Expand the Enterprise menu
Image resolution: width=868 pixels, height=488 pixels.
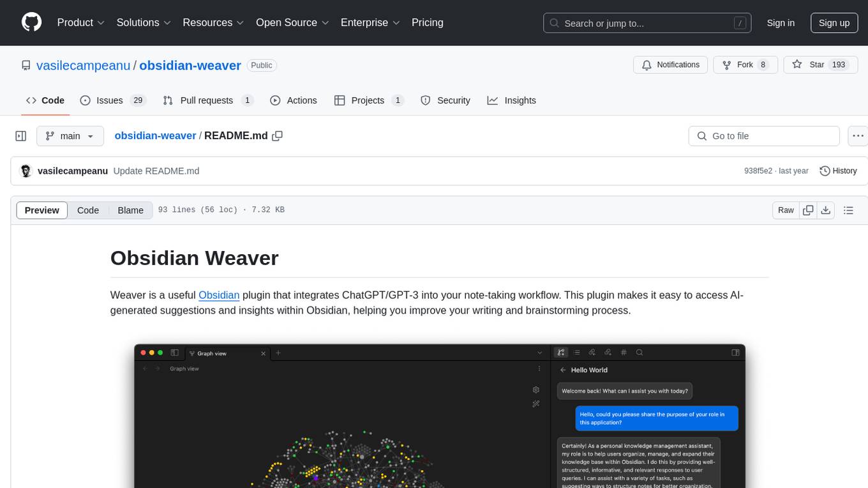pos(370,22)
